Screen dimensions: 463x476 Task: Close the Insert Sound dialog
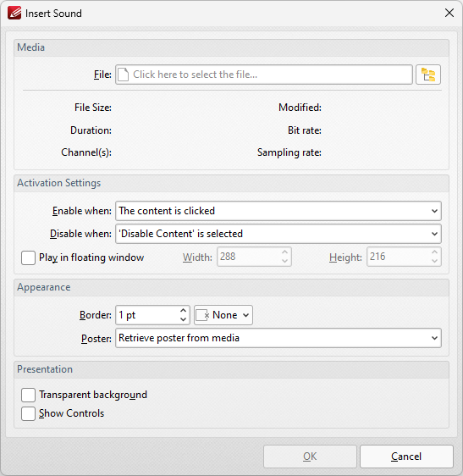(449, 13)
